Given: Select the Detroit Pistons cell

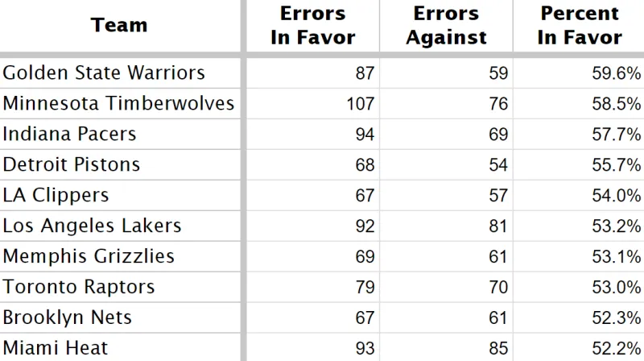Looking at the screenshot, I should click(x=72, y=165).
